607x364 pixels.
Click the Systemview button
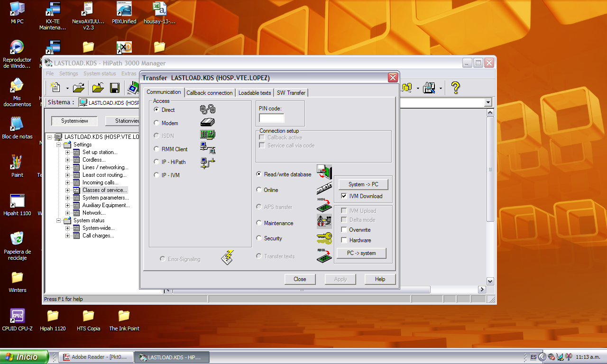coord(74,121)
